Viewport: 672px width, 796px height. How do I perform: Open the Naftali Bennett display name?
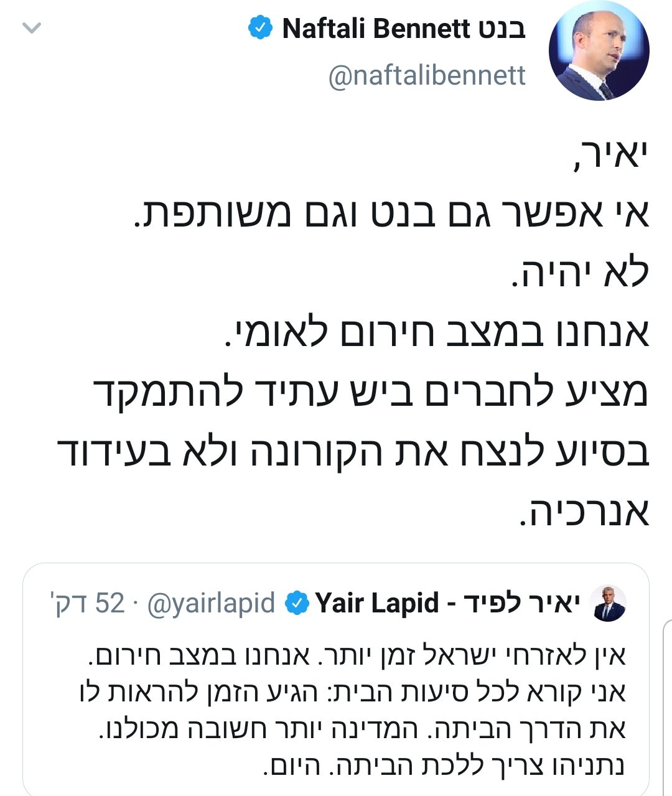(404, 29)
